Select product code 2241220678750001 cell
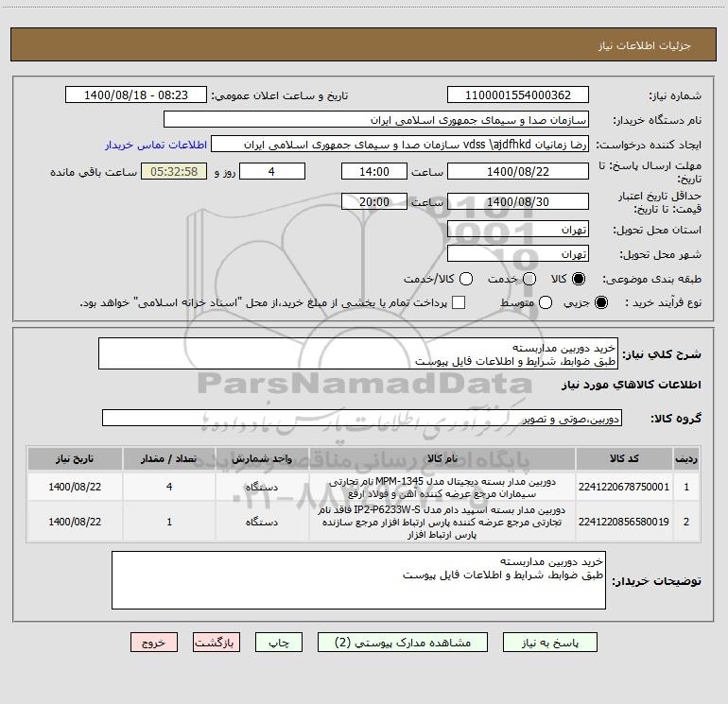 (x=624, y=487)
